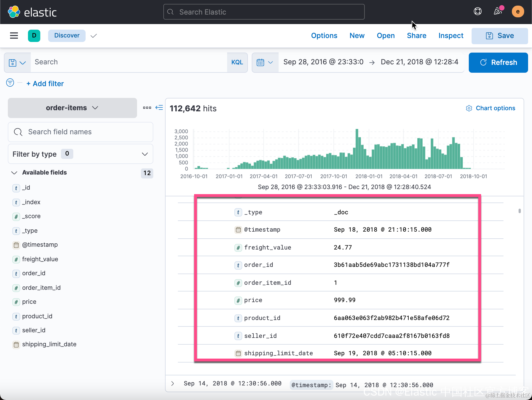
Task: Click the freight_value 24.77 cell
Action: (343, 248)
